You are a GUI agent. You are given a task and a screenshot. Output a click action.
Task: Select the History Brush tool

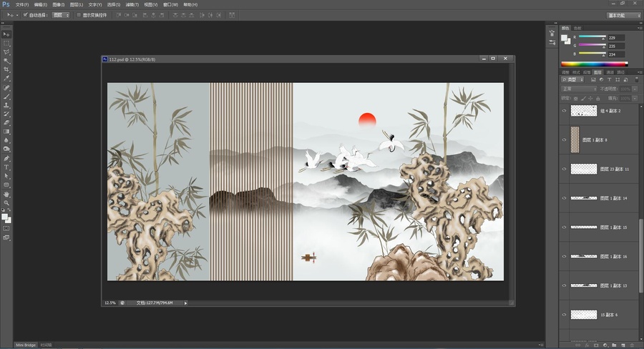(6, 114)
